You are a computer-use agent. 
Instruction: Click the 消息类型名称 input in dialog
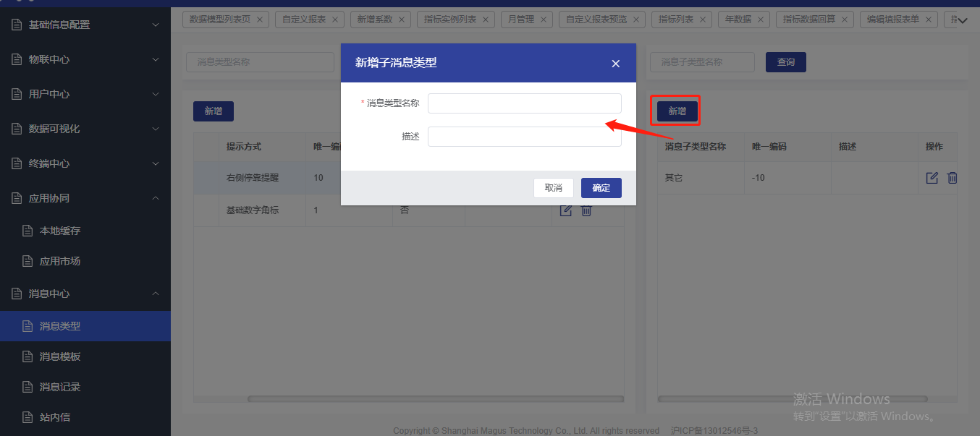click(x=524, y=103)
